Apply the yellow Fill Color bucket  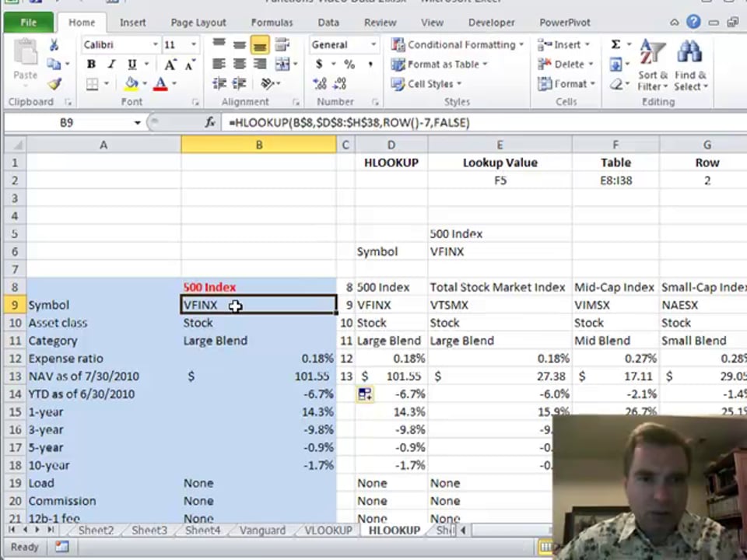pyautogui.click(x=132, y=84)
